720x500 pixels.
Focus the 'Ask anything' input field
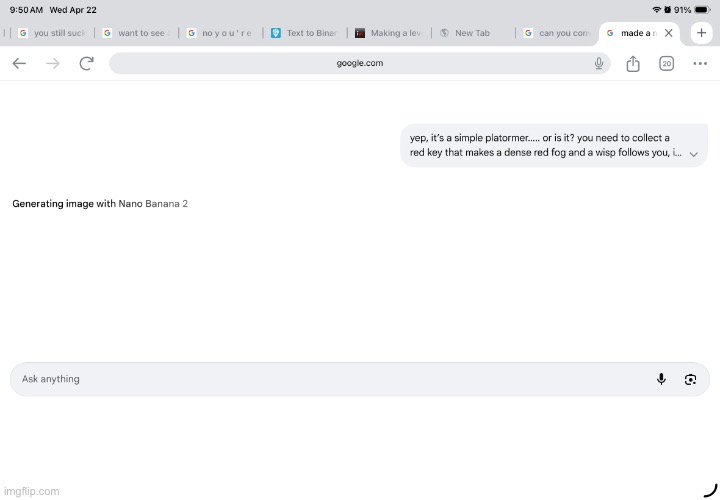coord(320,379)
